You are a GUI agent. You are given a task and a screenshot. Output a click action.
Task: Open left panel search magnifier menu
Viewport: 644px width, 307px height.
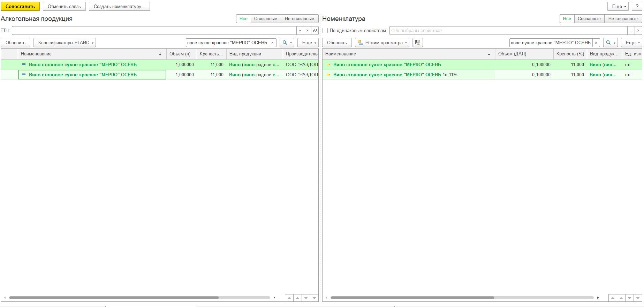pyautogui.click(x=287, y=43)
